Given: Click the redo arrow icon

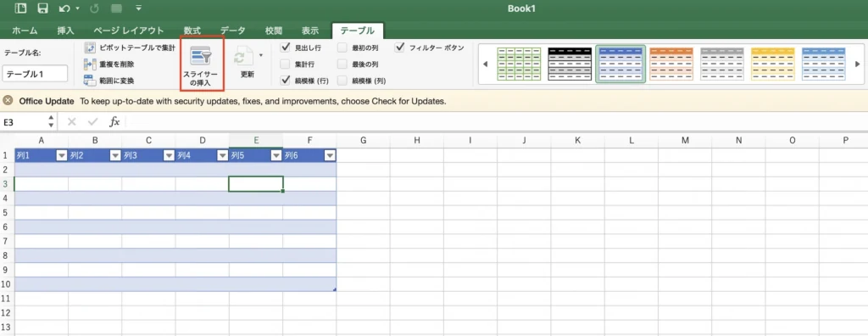Looking at the screenshot, I should [93, 8].
